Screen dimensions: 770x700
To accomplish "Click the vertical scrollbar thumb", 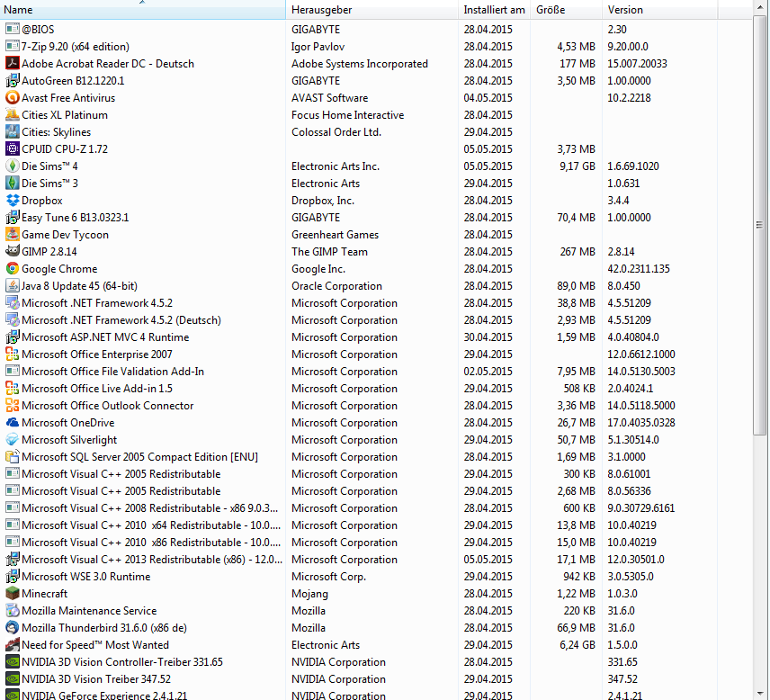I will tap(760, 225).
